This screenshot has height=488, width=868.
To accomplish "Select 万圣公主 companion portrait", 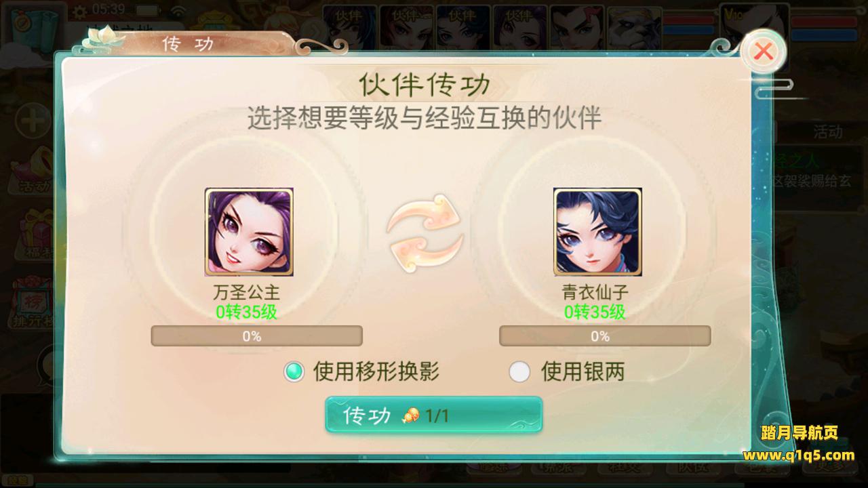I will 249,232.
